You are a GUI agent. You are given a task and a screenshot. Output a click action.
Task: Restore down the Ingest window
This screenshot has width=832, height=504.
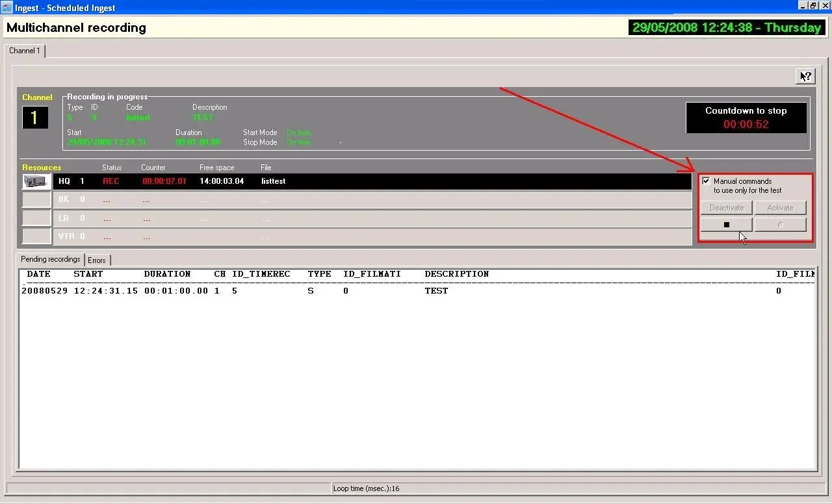pos(812,5)
